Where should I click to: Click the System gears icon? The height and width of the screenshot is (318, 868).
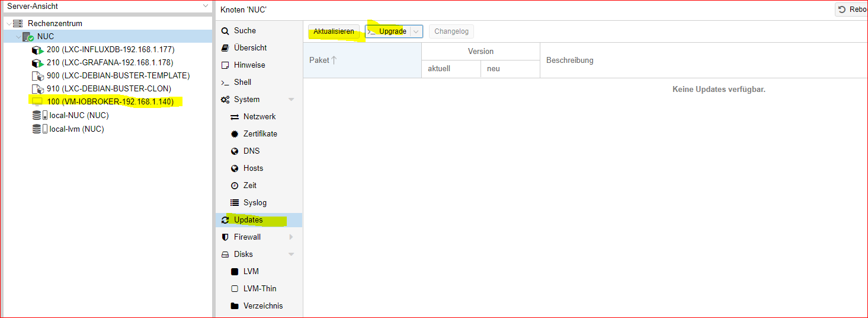(x=225, y=100)
